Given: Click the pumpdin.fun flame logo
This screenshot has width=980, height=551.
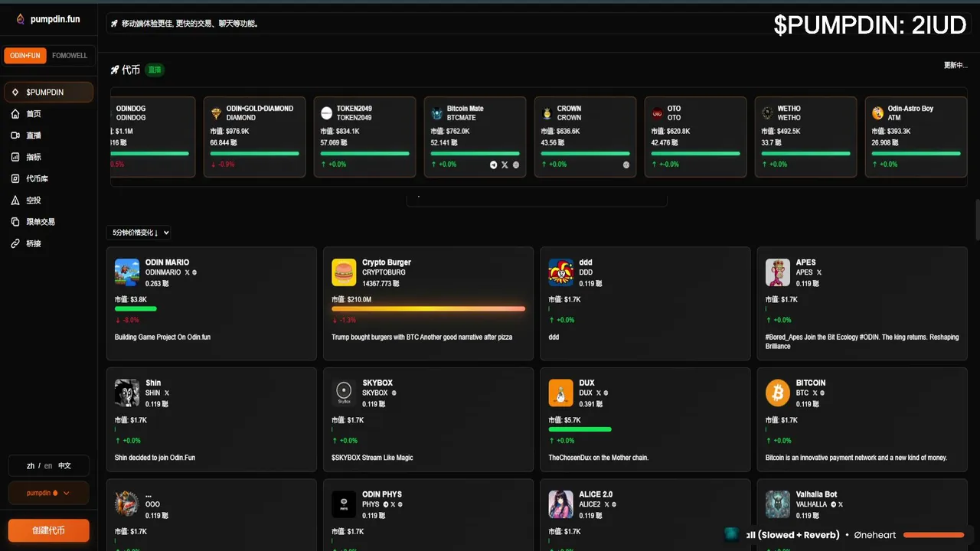Looking at the screenshot, I should pos(20,19).
